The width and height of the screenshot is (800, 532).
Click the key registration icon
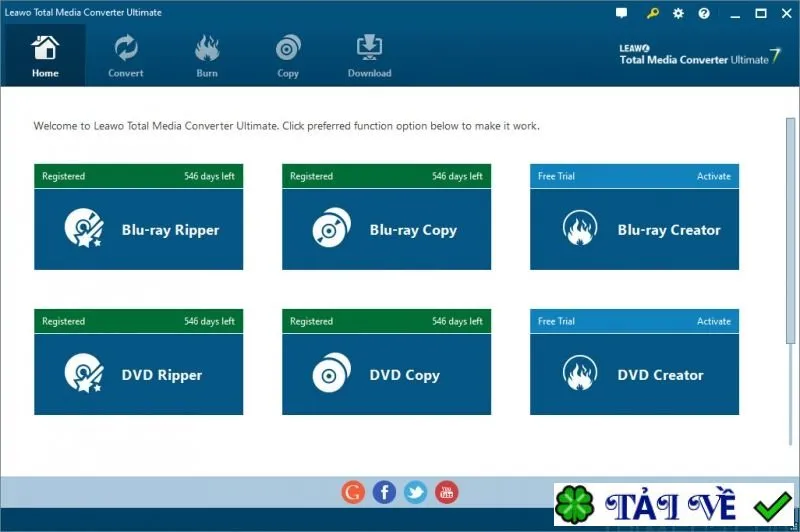(x=652, y=13)
